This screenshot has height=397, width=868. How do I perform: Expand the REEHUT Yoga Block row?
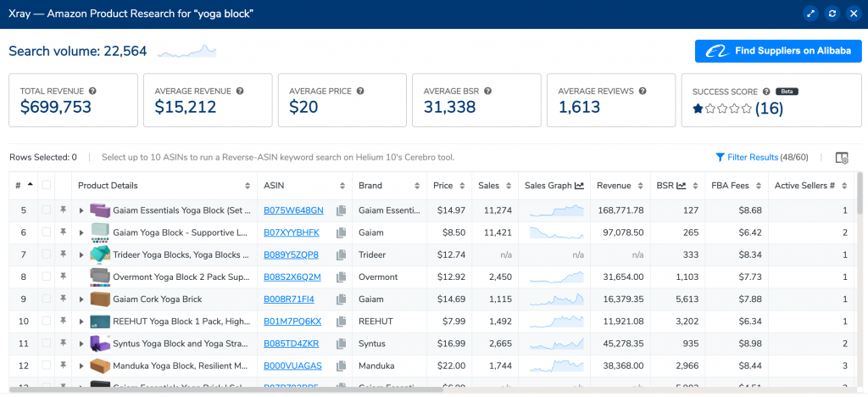click(81, 322)
